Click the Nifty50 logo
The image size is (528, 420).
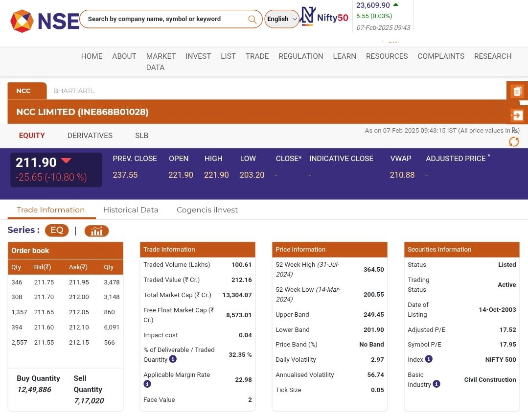(324, 17)
